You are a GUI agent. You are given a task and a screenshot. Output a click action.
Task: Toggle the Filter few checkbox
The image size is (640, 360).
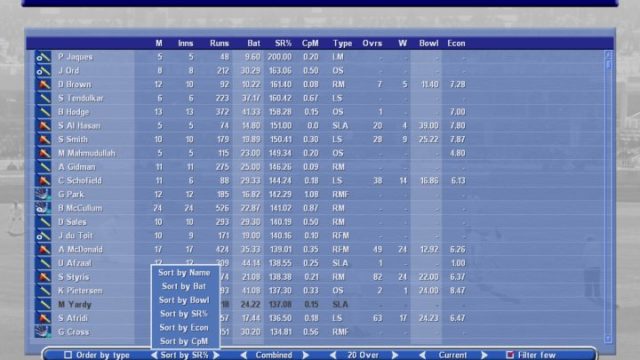[x=510, y=355]
